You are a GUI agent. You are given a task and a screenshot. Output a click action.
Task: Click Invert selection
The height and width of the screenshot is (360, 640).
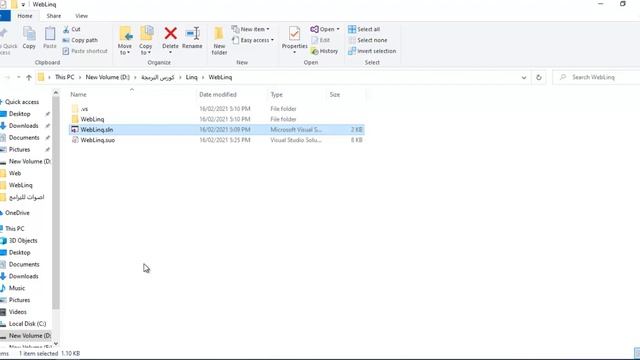pyautogui.click(x=372, y=51)
